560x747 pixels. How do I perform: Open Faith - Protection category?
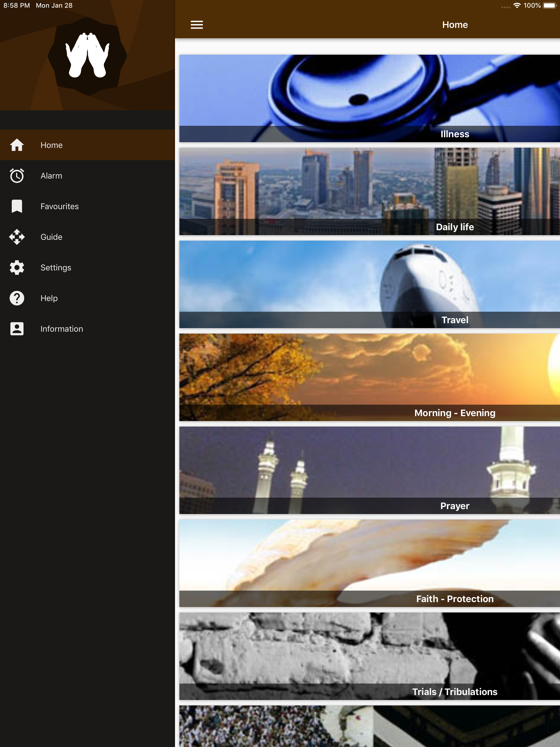point(369,563)
